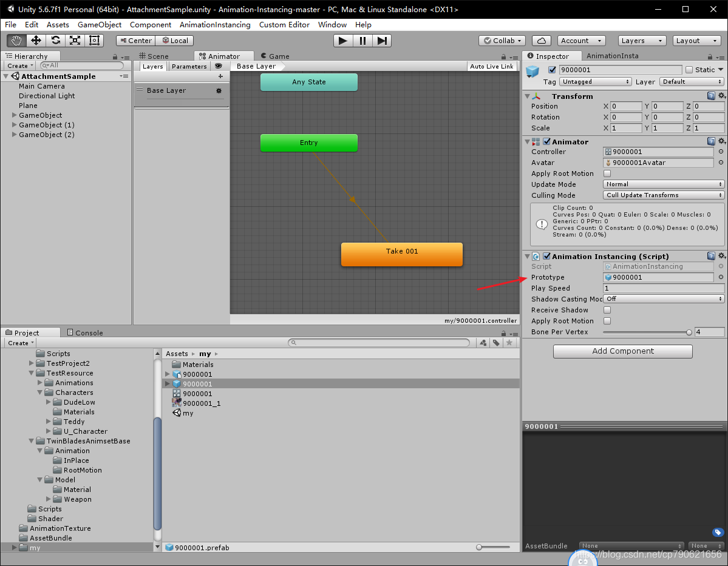
Task: Click the Play button to enter play mode
Action: pyautogui.click(x=342, y=41)
